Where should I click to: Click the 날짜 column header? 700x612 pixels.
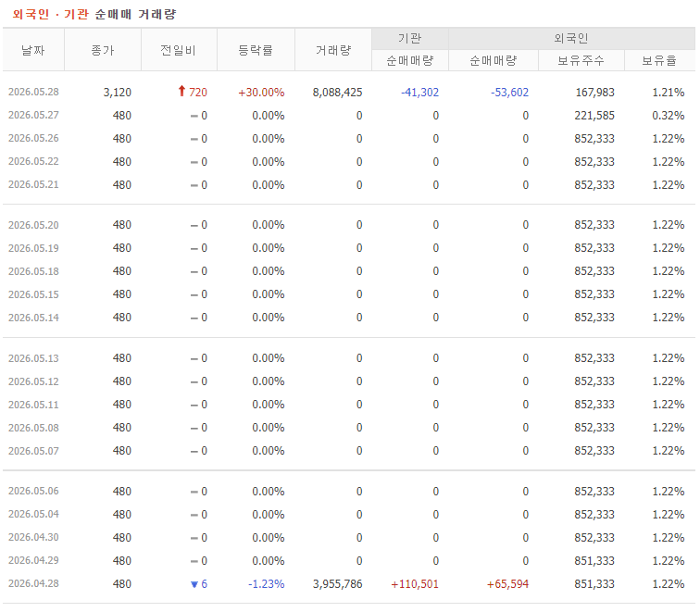[33, 50]
